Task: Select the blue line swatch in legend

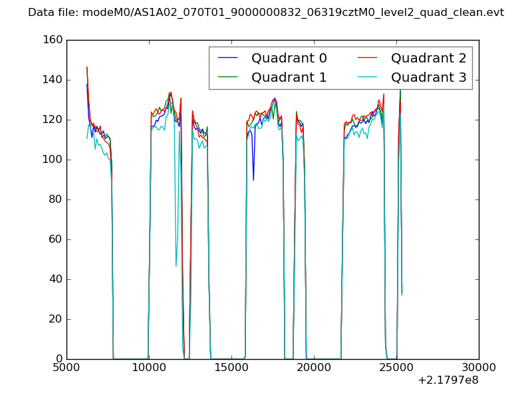Action: (x=227, y=58)
